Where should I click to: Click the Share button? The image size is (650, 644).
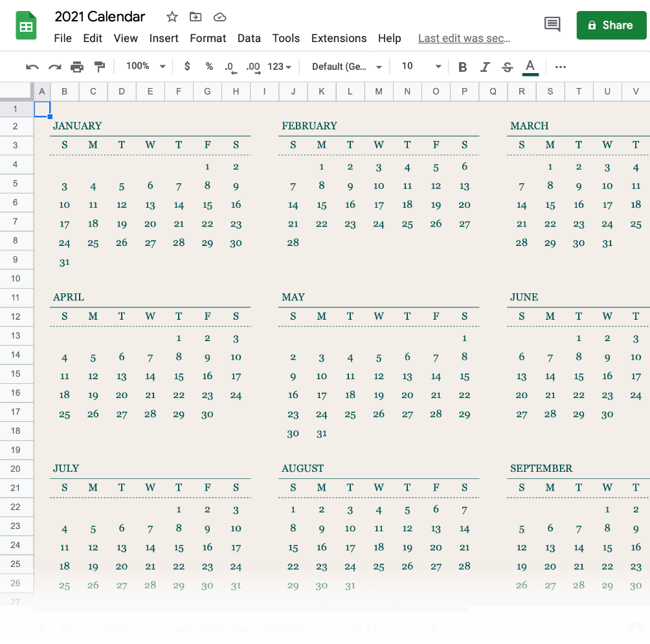[x=611, y=25]
